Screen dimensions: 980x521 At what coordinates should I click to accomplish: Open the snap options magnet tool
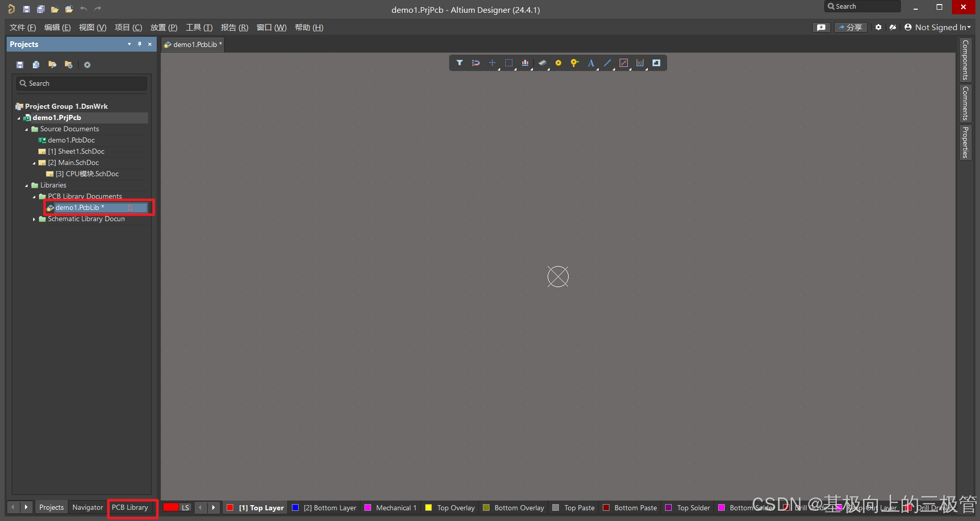[x=476, y=63]
